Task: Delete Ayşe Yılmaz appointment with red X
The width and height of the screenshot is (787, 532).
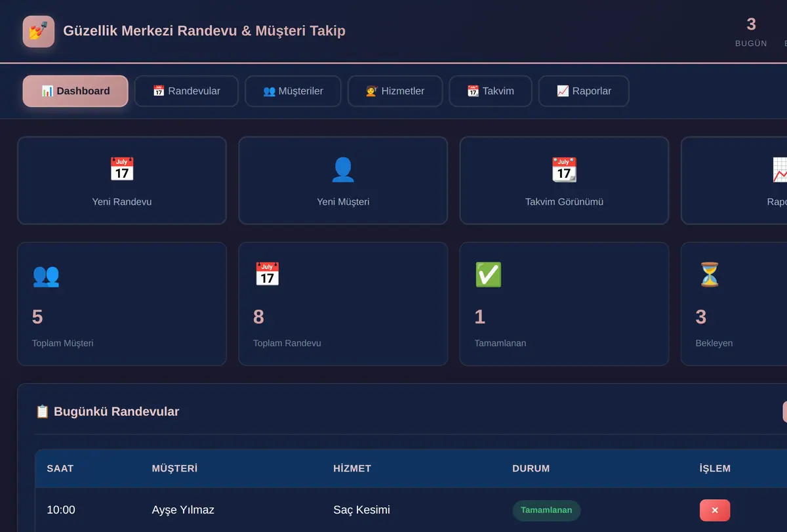Action: pyautogui.click(x=715, y=510)
